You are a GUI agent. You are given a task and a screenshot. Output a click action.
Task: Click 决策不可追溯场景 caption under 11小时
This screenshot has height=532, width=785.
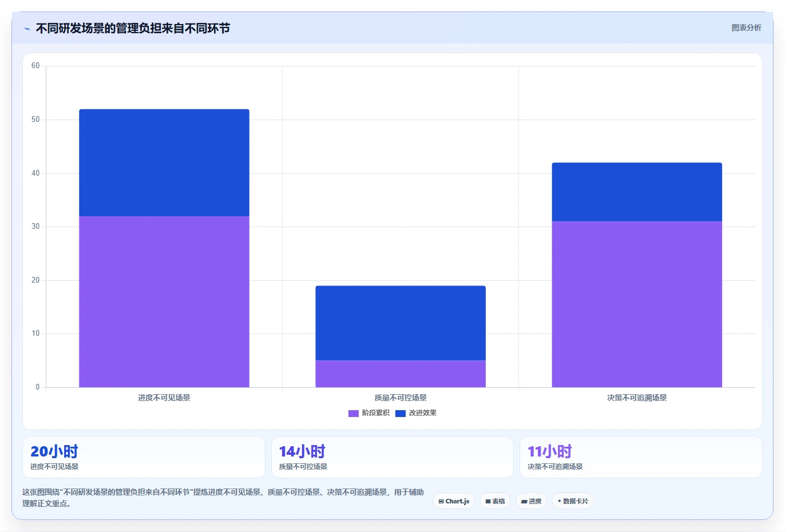555,467
